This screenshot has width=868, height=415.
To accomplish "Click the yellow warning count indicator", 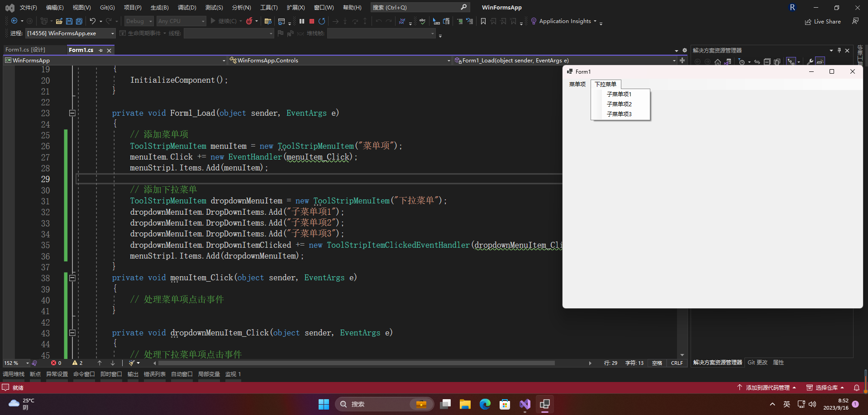I will click(77, 363).
